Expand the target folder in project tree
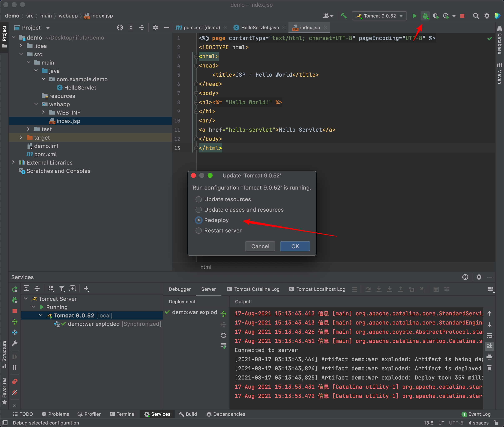 (21, 137)
